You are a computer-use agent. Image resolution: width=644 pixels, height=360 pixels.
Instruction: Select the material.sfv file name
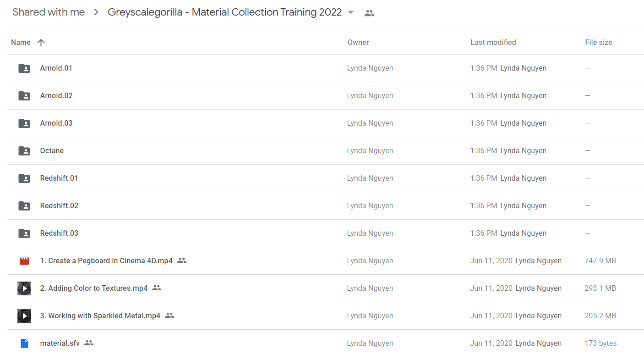coord(60,343)
